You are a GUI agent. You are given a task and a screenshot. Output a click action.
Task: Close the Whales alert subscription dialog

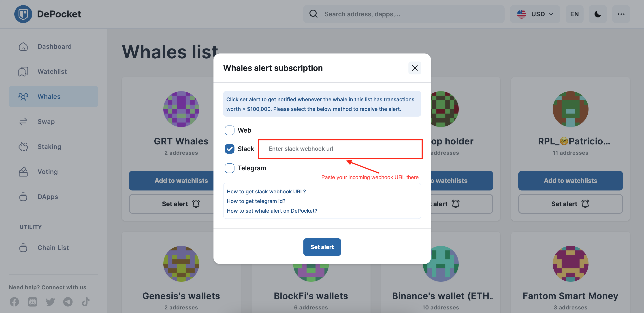tap(414, 68)
